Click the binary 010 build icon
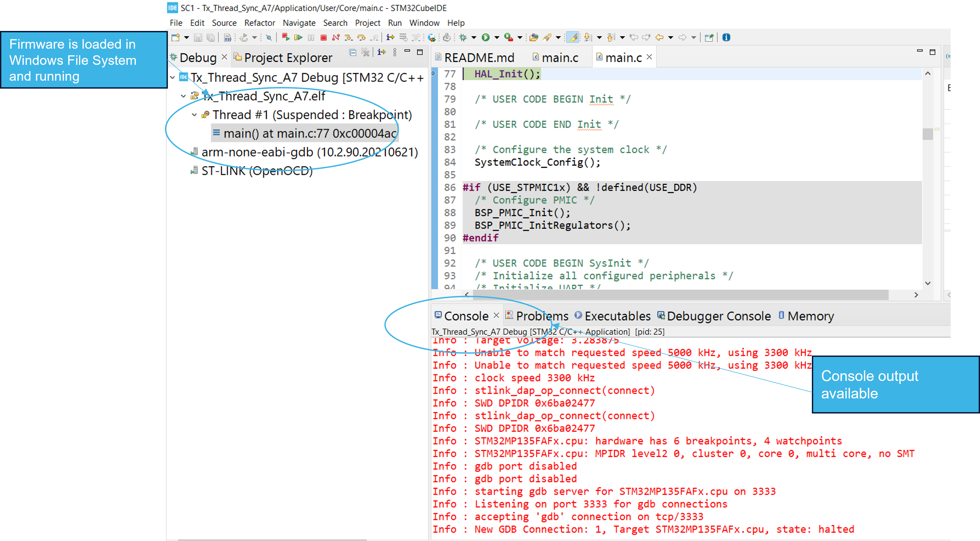Viewport: 980px width, 541px height. pos(228,37)
